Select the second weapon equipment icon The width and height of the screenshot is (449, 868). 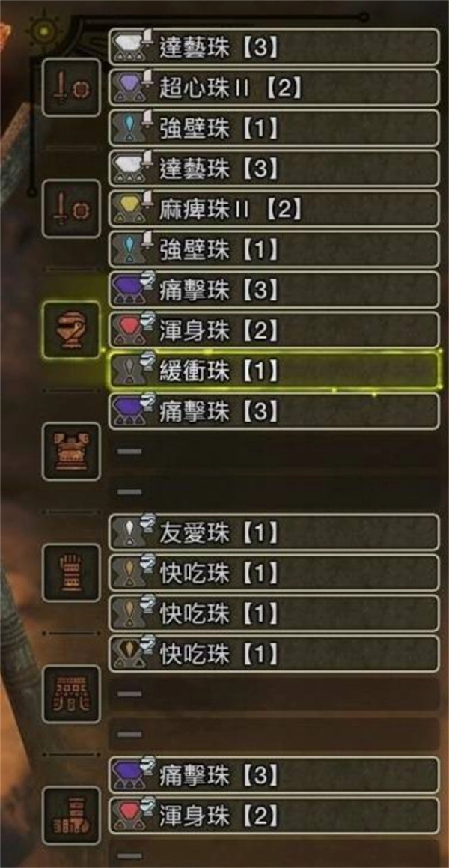pos(71,209)
